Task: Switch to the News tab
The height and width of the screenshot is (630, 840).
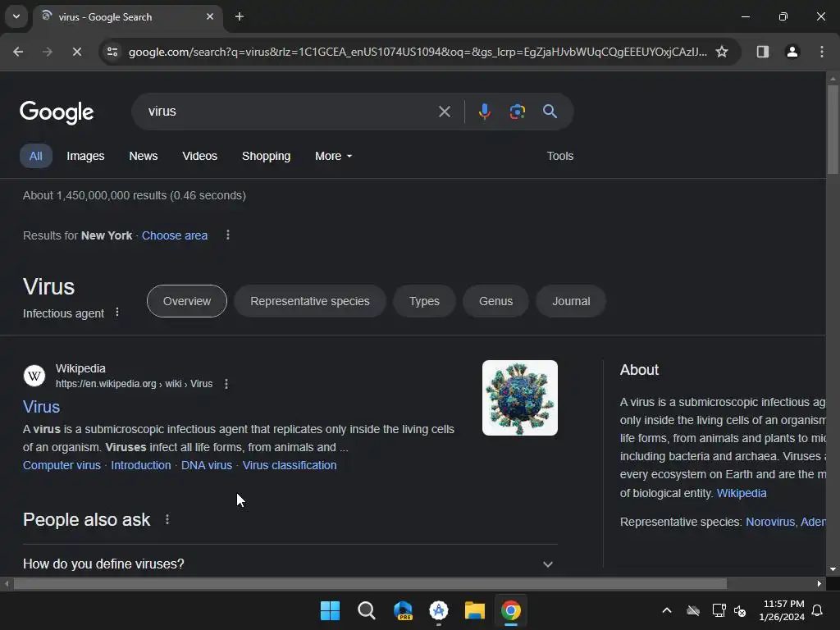Action: click(x=143, y=156)
